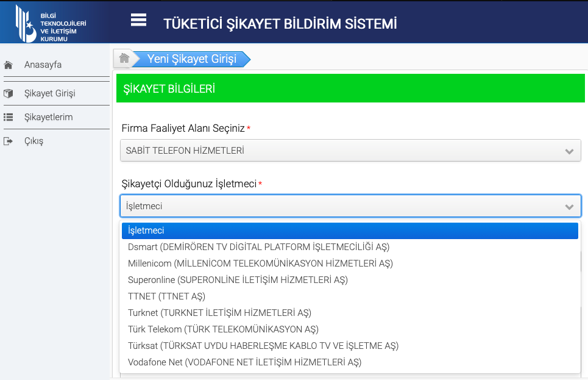Choose Millenicom operator option
Image resolution: width=588 pixels, height=380 pixels.
point(260,263)
